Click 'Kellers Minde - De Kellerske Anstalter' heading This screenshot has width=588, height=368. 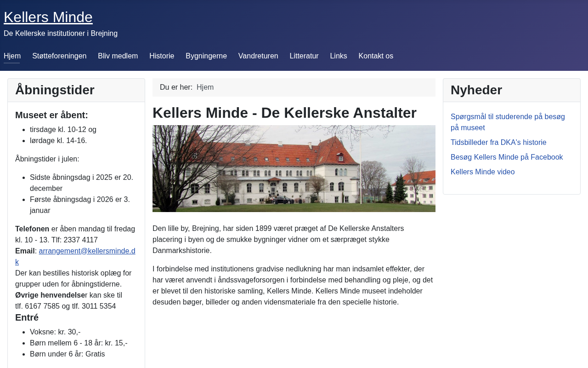284,113
